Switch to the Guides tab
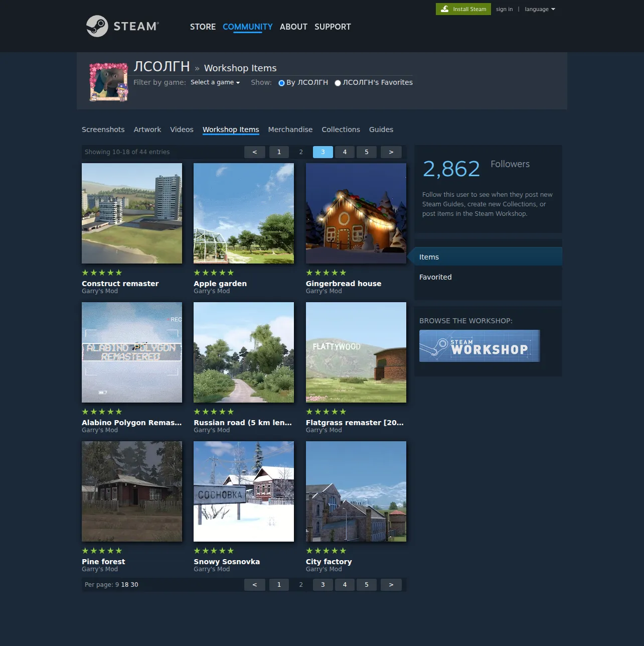Viewport: 644px width, 646px height. click(381, 130)
